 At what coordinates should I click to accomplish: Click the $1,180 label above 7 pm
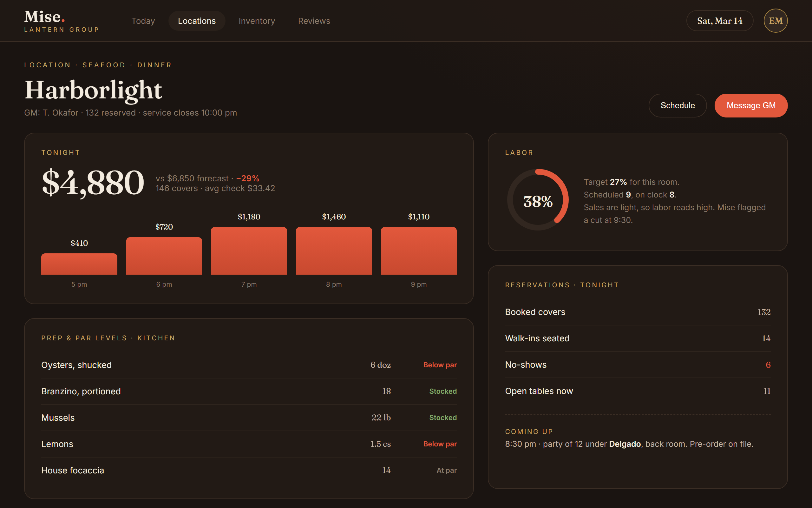pyautogui.click(x=249, y=217)
